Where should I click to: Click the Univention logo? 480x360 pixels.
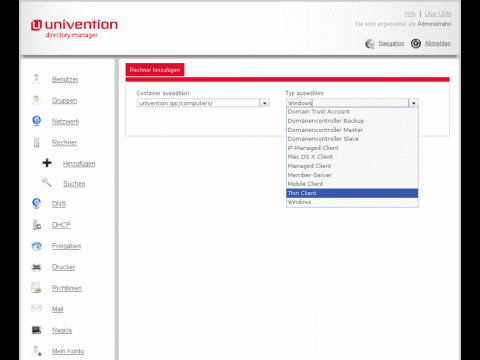tap(74, 29)
